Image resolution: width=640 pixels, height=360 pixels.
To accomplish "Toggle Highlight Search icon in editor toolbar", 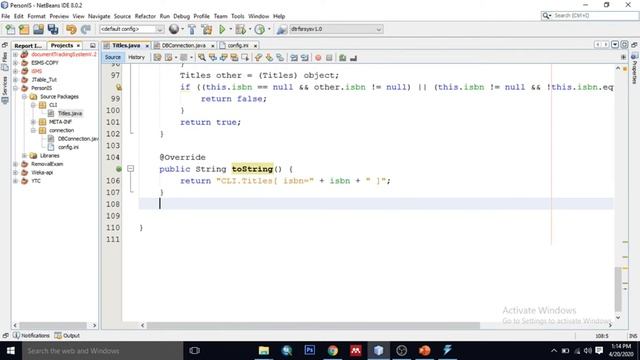I will tap(234, 58).
